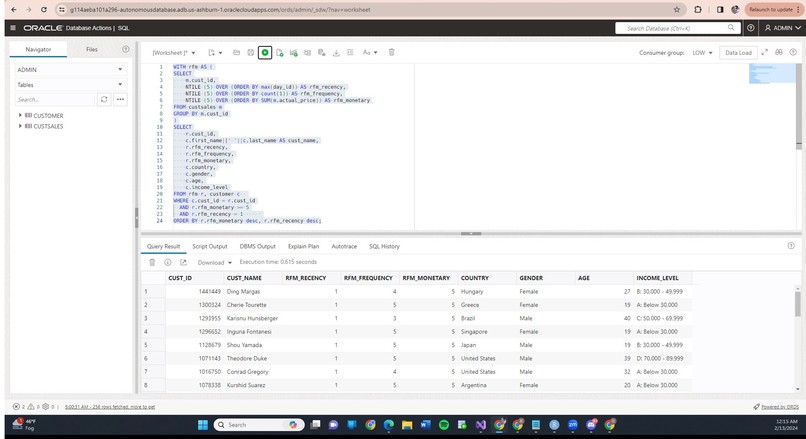Select the Query Result tab

coord(163,246)
